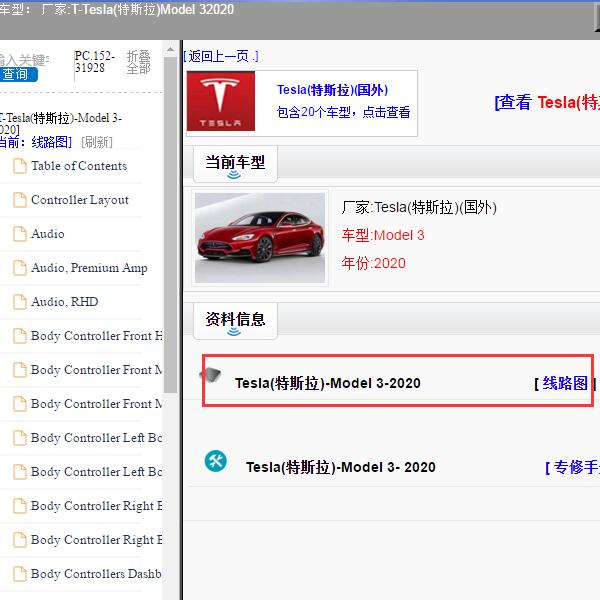Open the wrench repair manual icon
This screenshot has width=600, height=600.
[x=215, y=461]
